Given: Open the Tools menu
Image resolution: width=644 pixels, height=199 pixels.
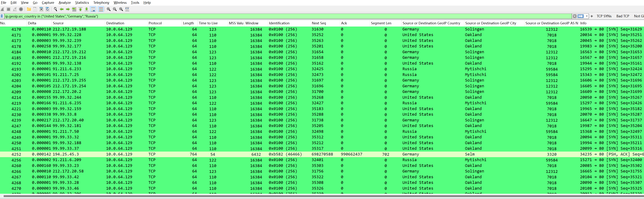Looking at the screenshot, I should [x=135, y=3].
